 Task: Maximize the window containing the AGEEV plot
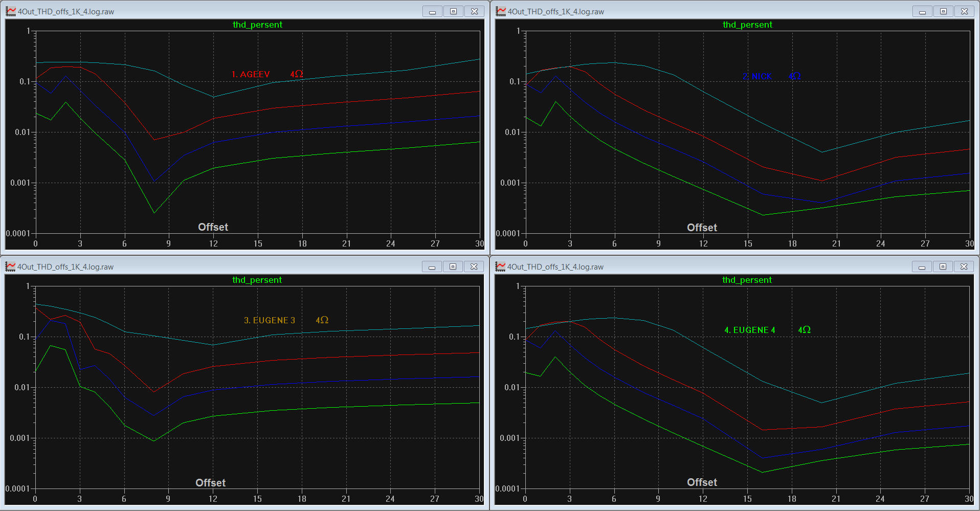tap(453, 11)
